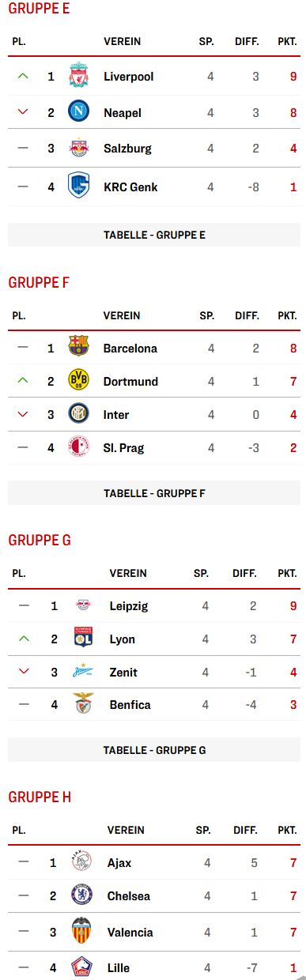Viewport: 306px width, 980px height.
Task: Select the Olympique Lyon crest
Action: click(84, 638)
